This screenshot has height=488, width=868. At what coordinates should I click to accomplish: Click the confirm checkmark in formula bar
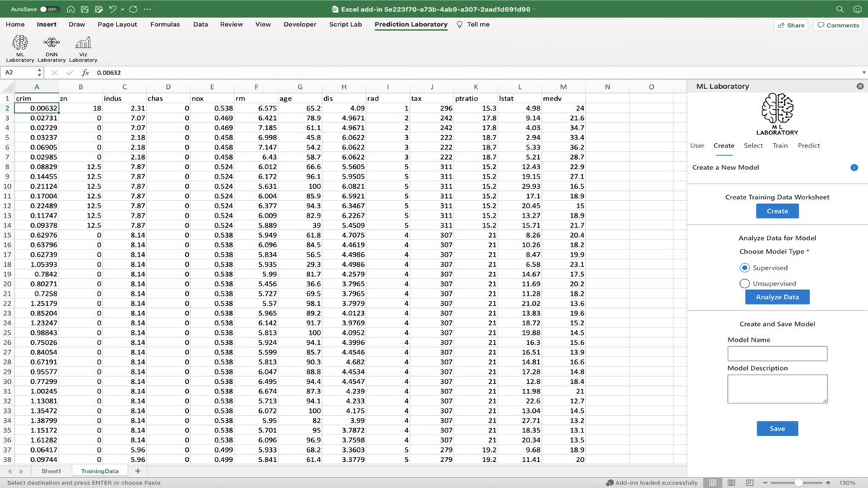click(70, 73)
